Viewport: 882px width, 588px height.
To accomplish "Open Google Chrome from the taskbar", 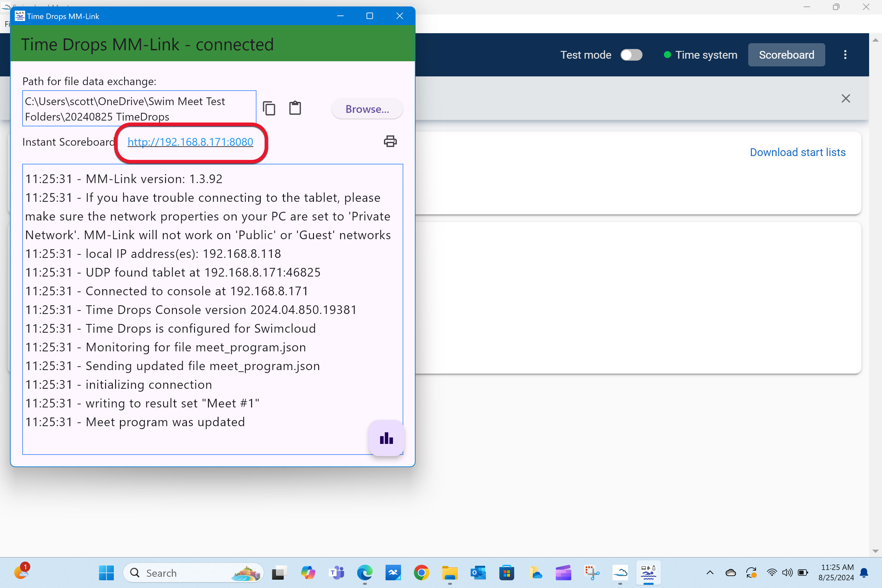I will [x=422, y=573].
